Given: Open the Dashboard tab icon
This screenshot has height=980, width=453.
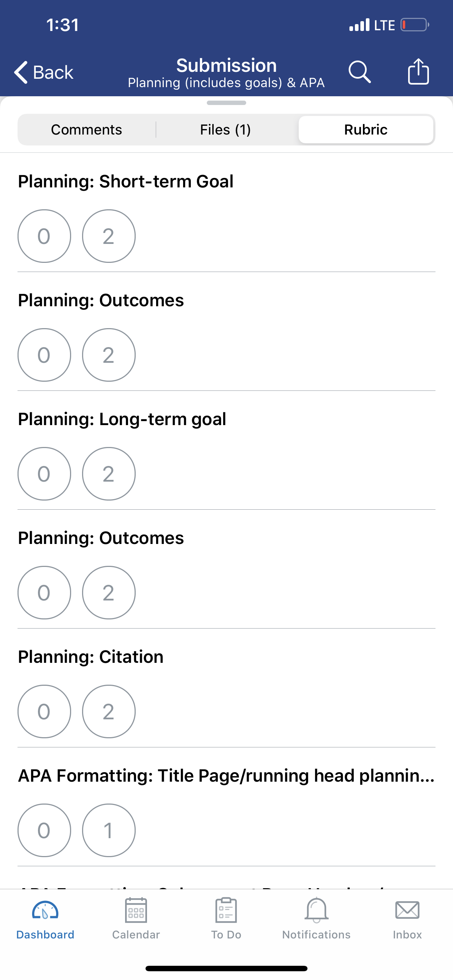Looking at the screenshot, I should [x=45, y=910].
